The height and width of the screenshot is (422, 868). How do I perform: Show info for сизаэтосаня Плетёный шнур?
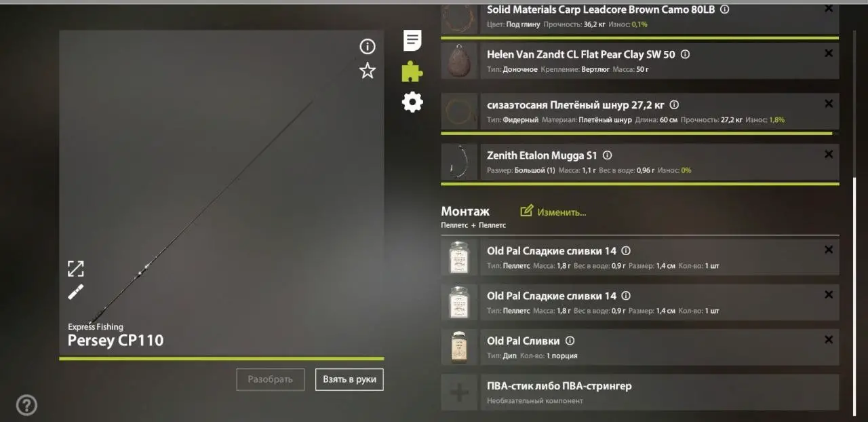pos(674,105)
